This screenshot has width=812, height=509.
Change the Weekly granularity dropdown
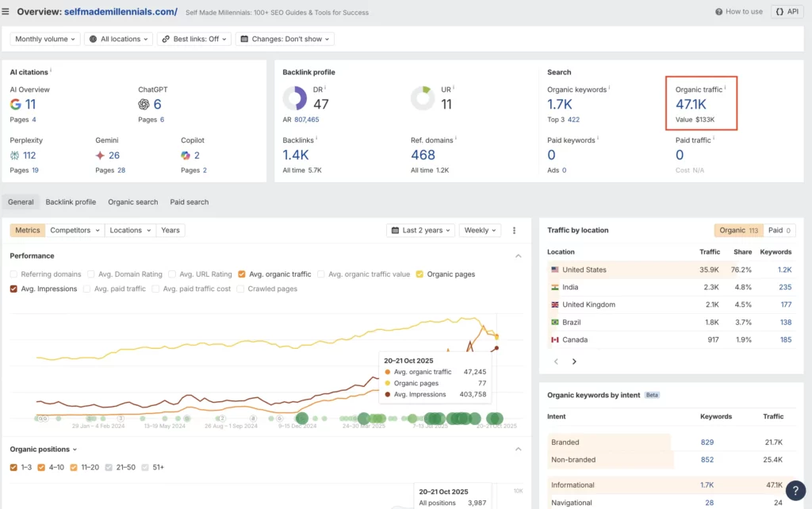click(x=479, y=230)
